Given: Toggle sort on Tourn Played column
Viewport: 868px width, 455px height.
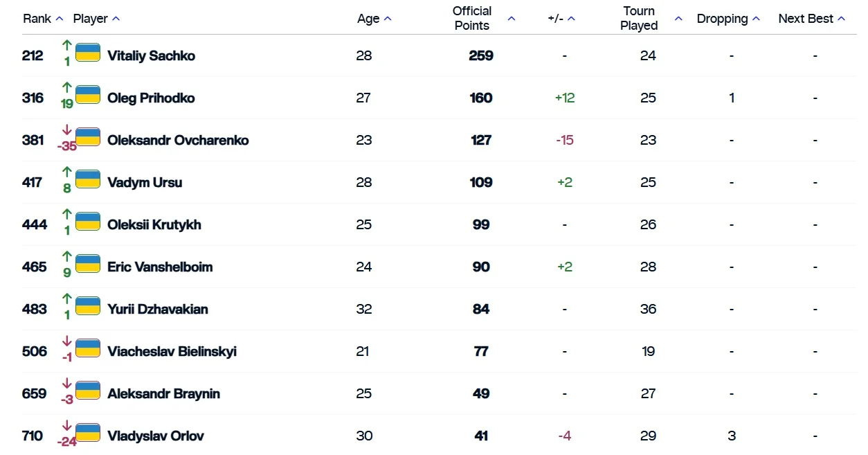Looking at the screenshot, I should (x=678, y=19).
